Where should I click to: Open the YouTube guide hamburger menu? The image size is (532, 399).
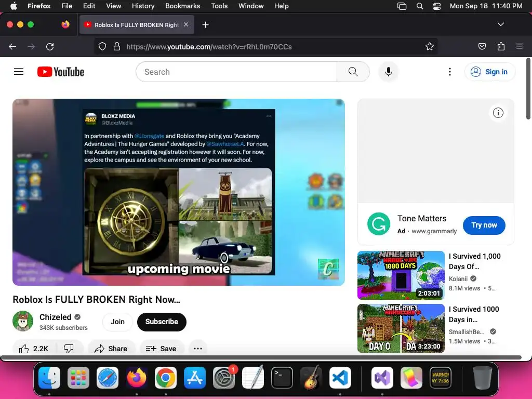19,72
